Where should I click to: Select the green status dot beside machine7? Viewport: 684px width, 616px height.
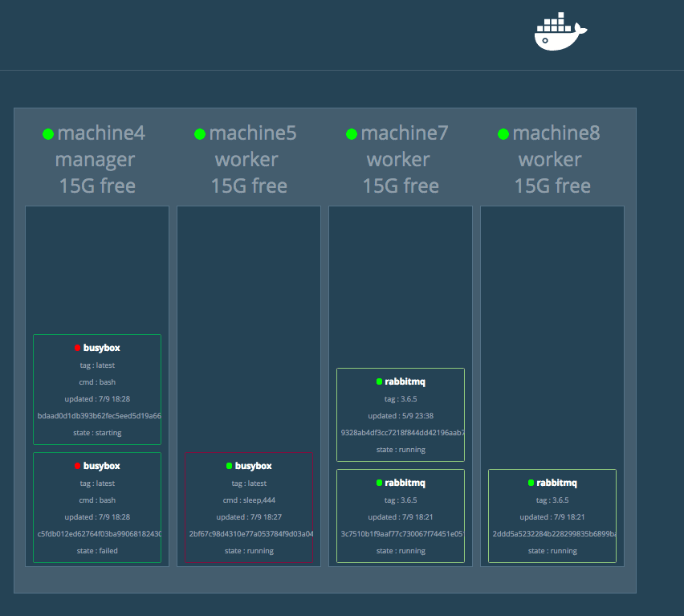(352, 134)
